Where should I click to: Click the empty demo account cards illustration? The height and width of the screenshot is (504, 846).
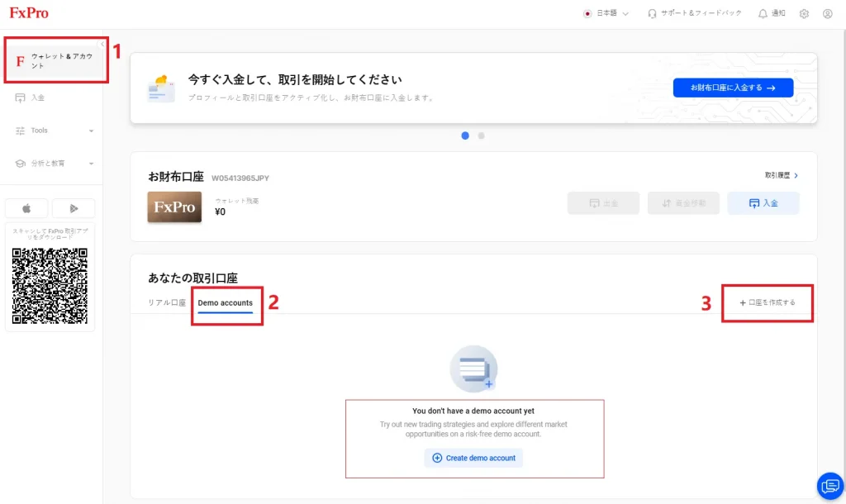[473, 369]
